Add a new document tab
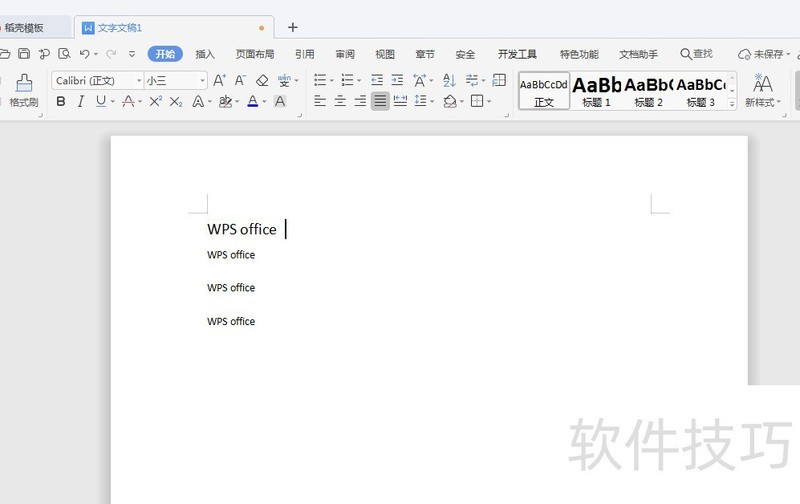 point(293,28)
